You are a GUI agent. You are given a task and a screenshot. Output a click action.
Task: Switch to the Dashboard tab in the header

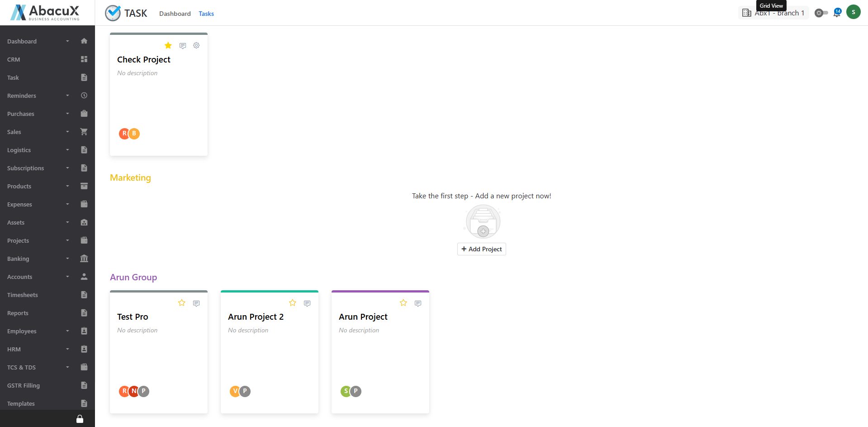pos(175,14)
